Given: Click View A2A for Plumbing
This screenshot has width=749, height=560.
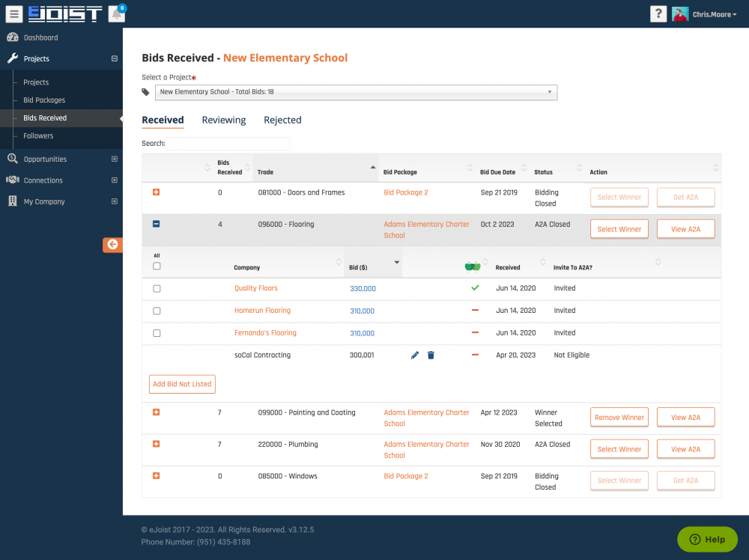Looking at the screenshot, I should (685, 449).
